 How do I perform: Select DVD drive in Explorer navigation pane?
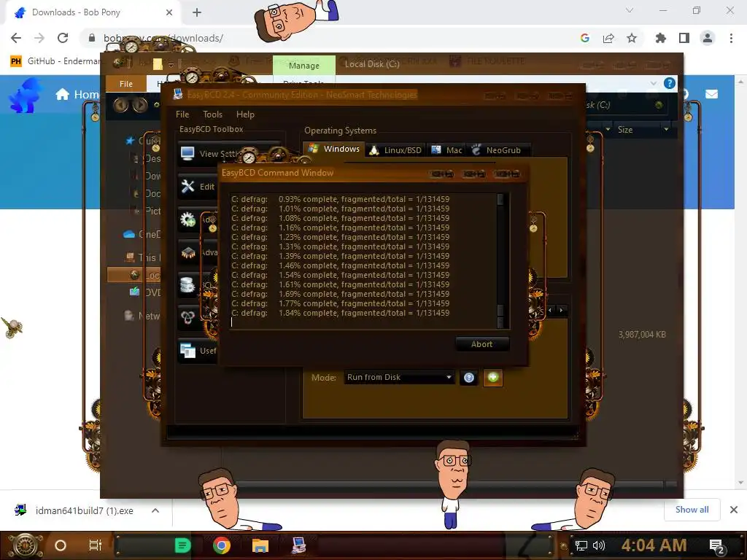pyautogui.click(x=145, y=292)
